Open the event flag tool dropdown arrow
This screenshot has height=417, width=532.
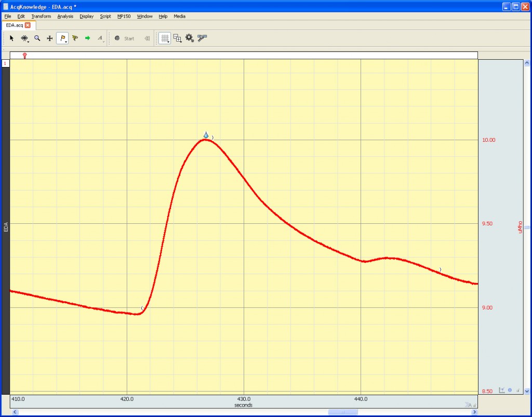click(66, 42)
